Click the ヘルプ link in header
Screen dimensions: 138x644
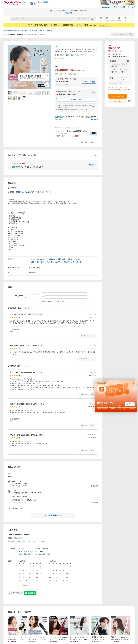pos(132,7)
